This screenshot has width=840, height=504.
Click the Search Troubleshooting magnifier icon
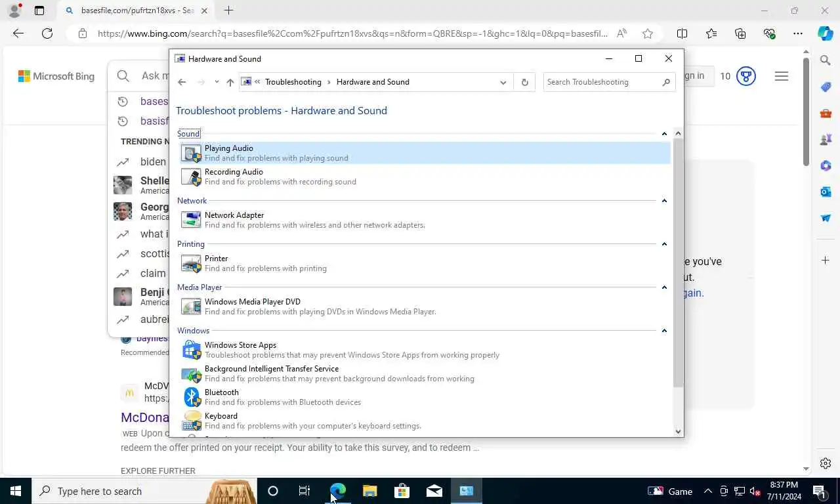[x=666, y=82]
